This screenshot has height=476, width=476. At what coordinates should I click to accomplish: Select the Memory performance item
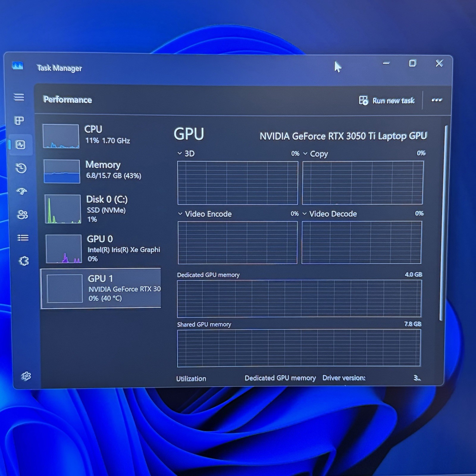101,171
